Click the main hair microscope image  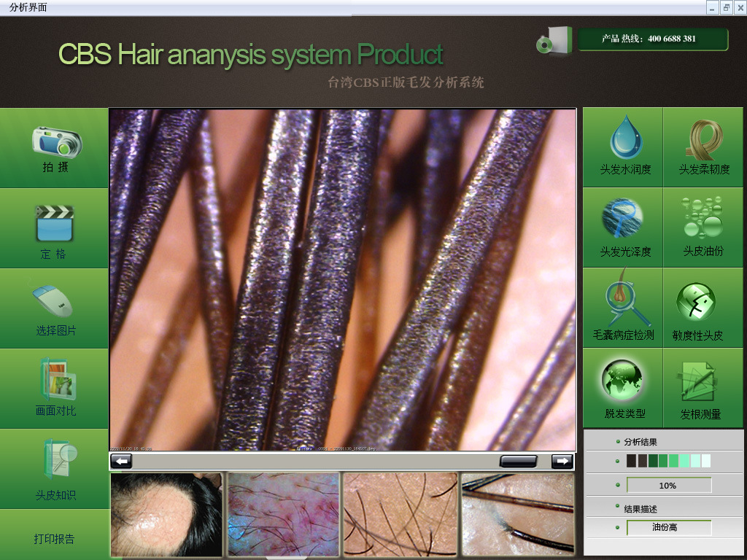tap(343, 280)
